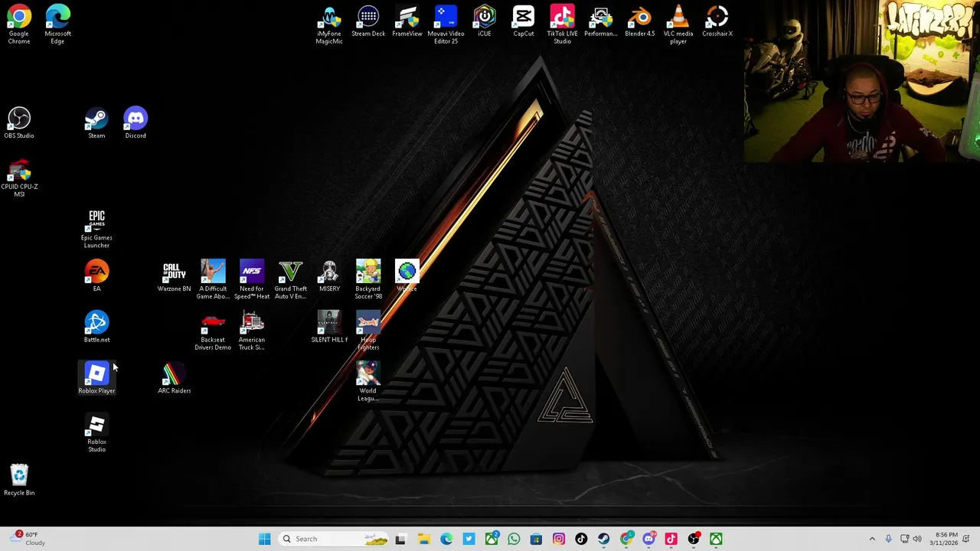The height and width of the screenshot is (551, 980).
Task: Open Microsoft Edge from the taskbar
Action: pyautogui.click(x=446, y=539)
